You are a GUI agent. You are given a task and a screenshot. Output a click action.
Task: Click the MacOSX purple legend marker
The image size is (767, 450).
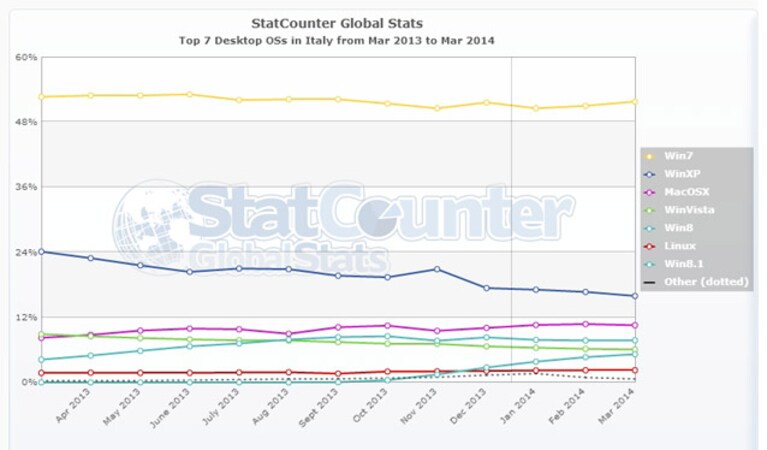pyautogui.click(x=650, y=193)
